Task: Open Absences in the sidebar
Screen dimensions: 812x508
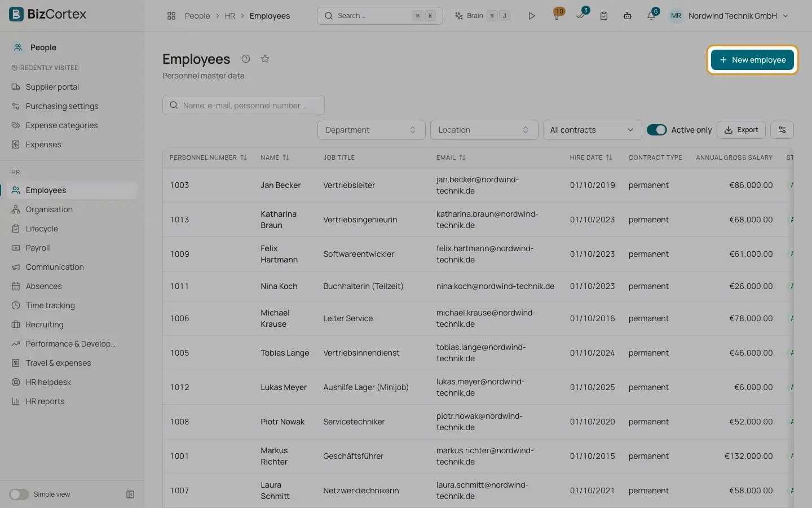Action: coord(72,286)
